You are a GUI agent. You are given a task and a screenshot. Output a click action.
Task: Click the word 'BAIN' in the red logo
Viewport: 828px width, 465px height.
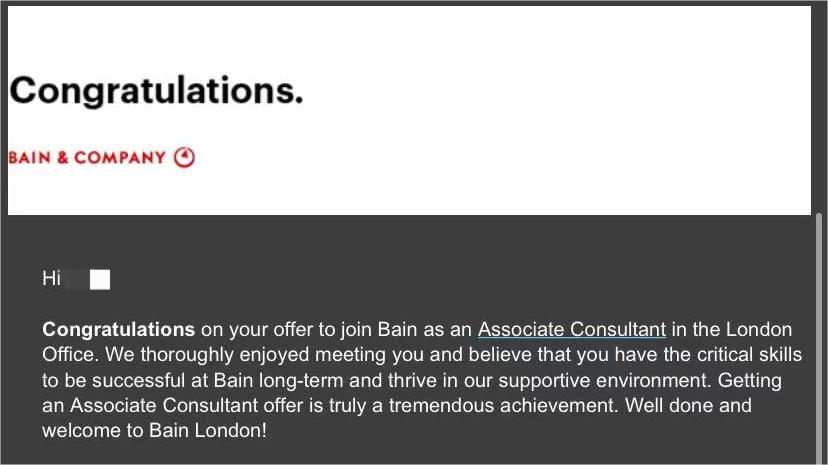click(30, 158)
